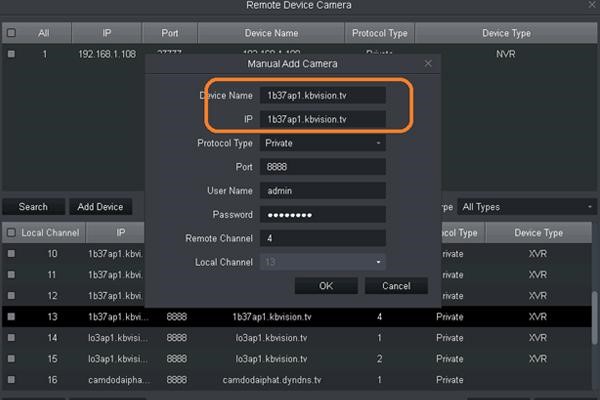600x400 pixels.
Task: Click the User Name field showing admin
Action: pyautogui.click(x=323, y=191)
